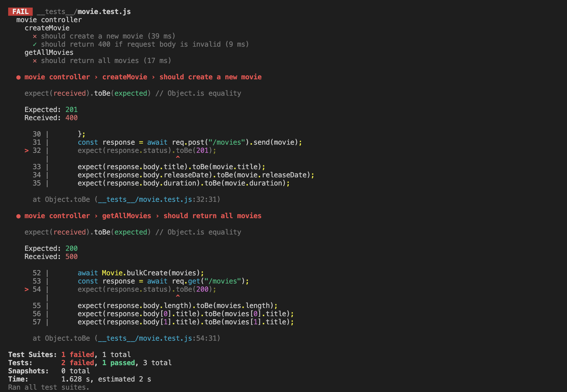567x392 pixels.
Task: Click the ✓ mark beside the 400 invalid body test
Action: (x=35, y=44)
